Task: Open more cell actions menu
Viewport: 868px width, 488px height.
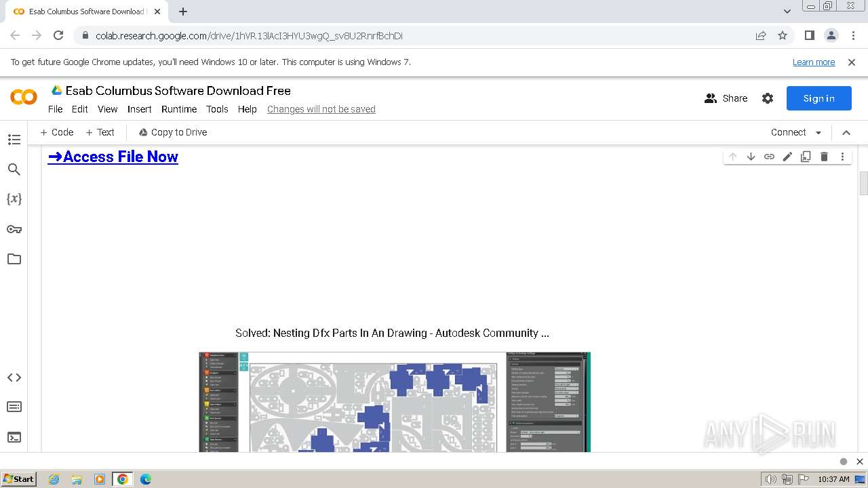Action: (x=842, y=157)
